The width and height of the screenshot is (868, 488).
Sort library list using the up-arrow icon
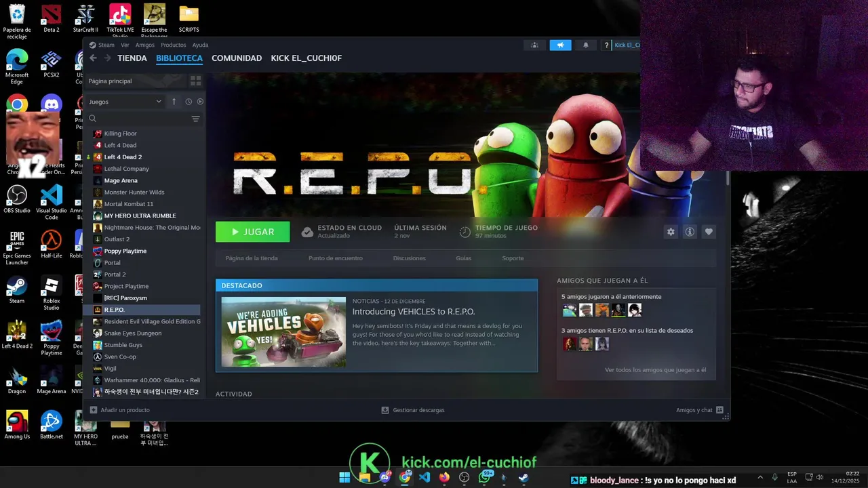click(x=174, y=102)
